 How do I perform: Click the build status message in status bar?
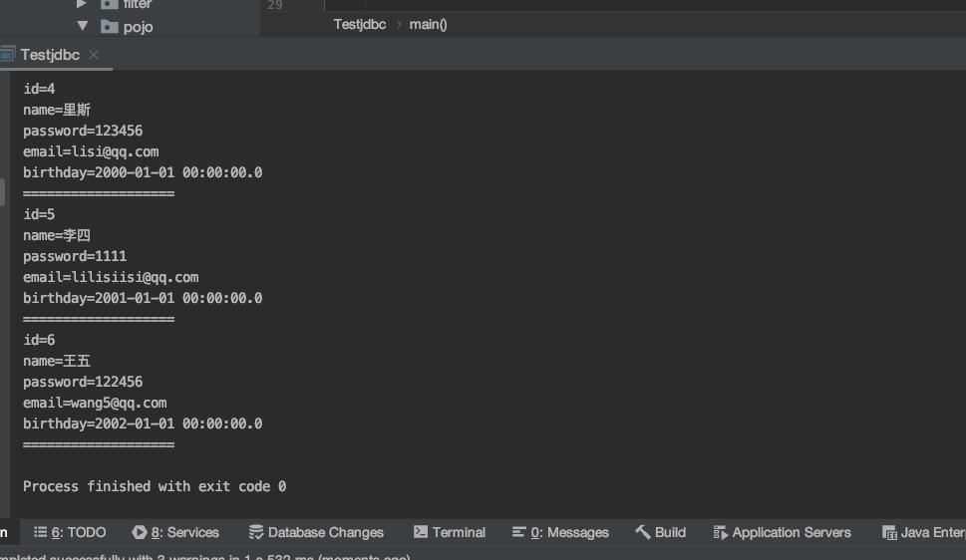(199, 556)
